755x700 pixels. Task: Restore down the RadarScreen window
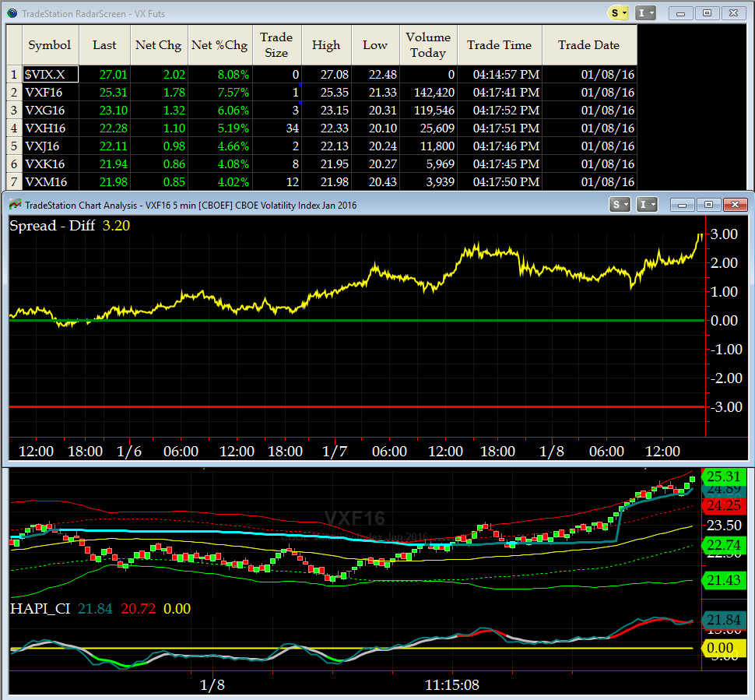coord(708,13)
